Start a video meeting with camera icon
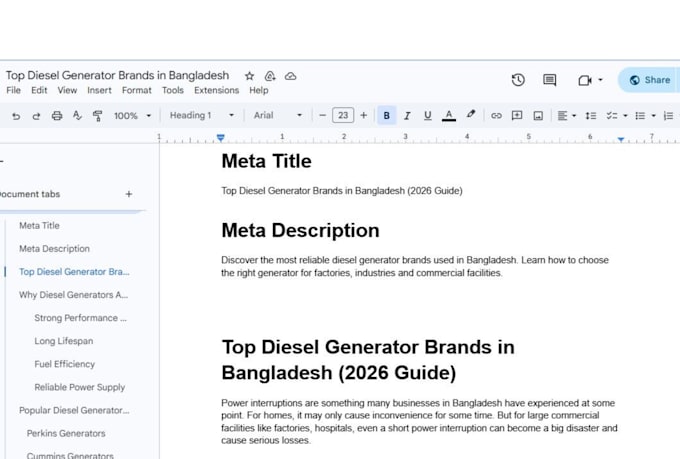Viewport: 680px width, 459px height. 585,80
